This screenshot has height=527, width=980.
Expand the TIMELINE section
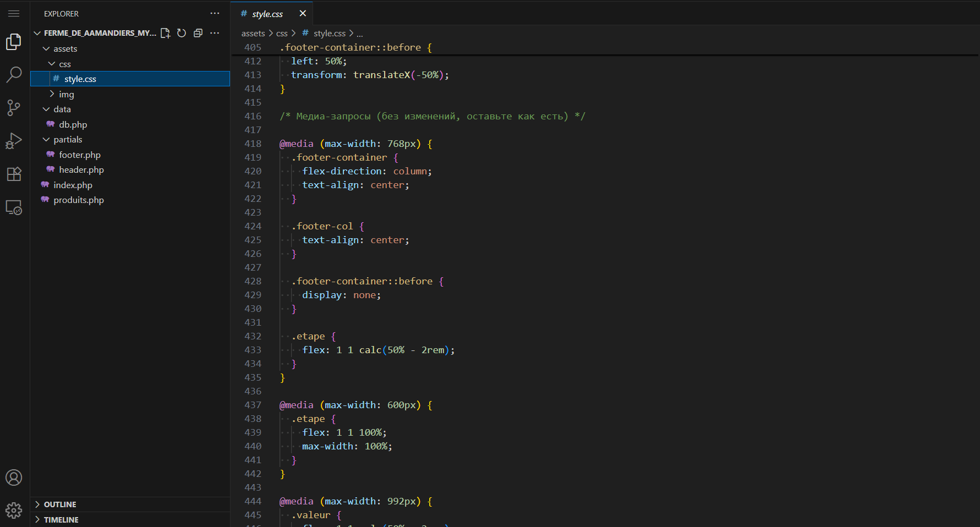[x=130, y=520]
